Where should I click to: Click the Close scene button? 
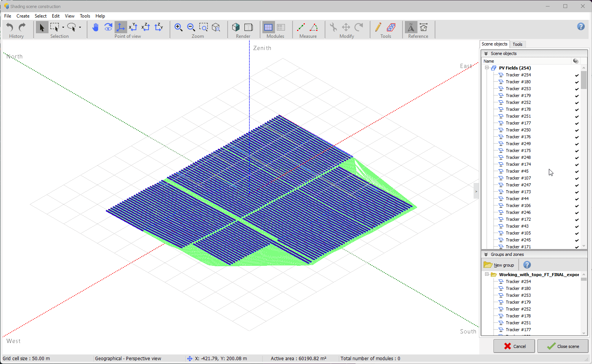pos(563,346)
